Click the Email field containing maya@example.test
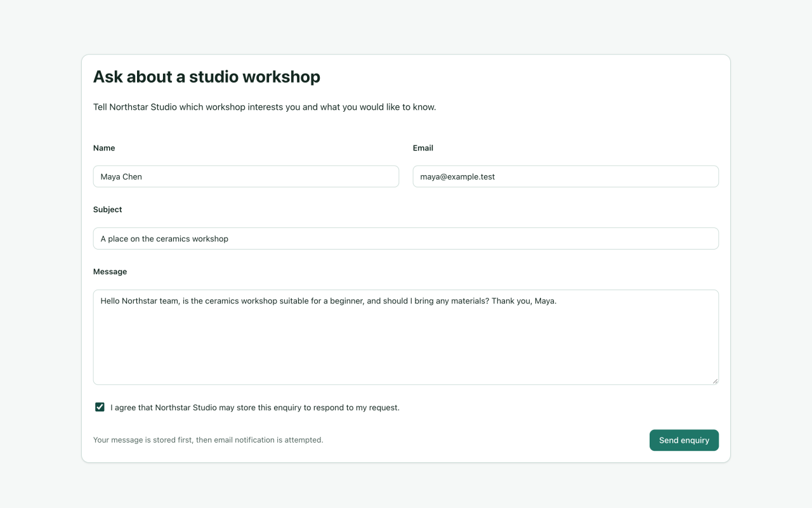The image size is (812, 508). (566, 177)
